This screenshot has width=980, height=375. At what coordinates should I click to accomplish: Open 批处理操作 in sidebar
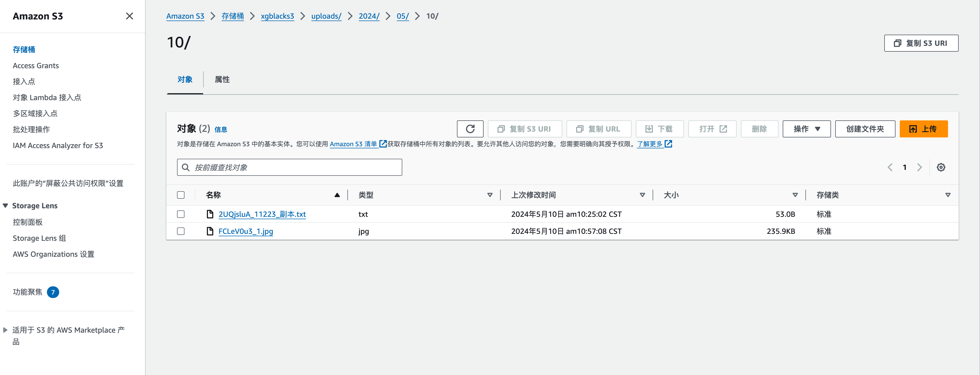31,129
